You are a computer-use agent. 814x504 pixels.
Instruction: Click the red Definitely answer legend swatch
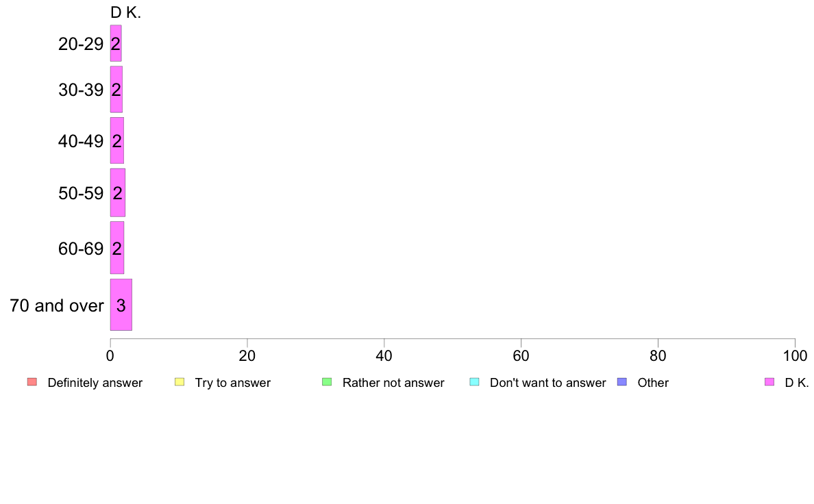click(32, 382)
